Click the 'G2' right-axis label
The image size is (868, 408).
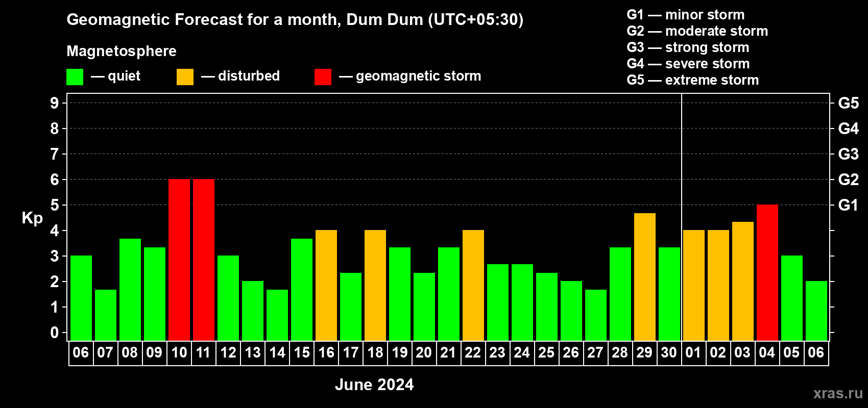click(849, 180)
